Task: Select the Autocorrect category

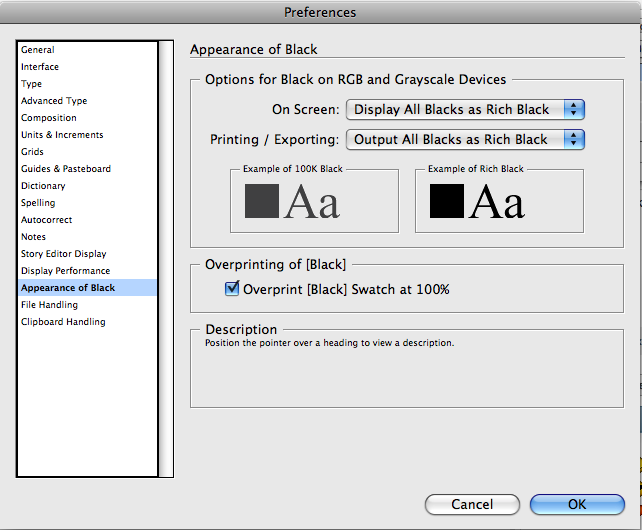Action: 87,220
